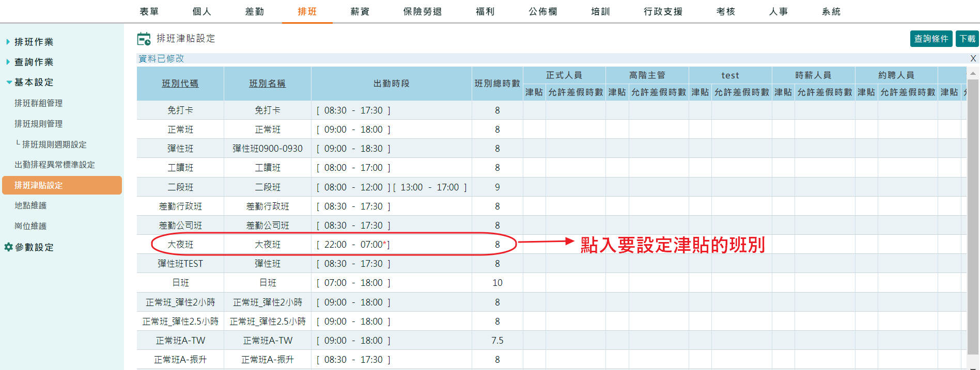The height and width of the screenshot is (370, 980).
Task: Select 排班津貼設定 in the sidebar
Action: pos(62,185)
